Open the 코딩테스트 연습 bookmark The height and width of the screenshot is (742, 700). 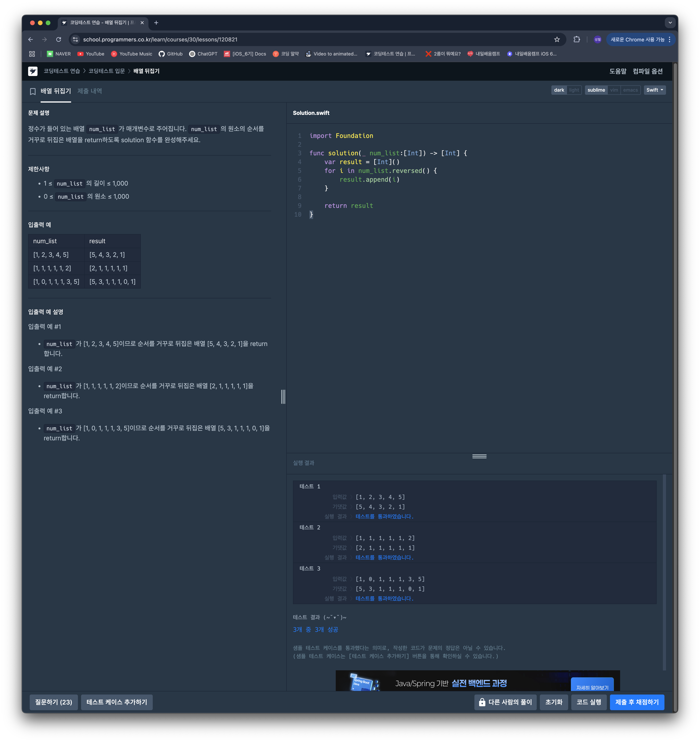click(x=390, y=54)
